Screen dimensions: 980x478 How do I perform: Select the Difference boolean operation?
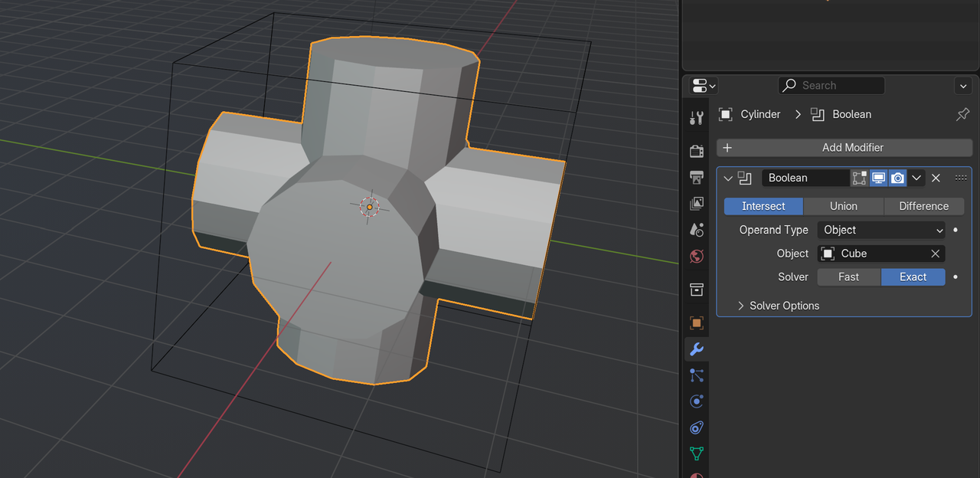point(923,206)
